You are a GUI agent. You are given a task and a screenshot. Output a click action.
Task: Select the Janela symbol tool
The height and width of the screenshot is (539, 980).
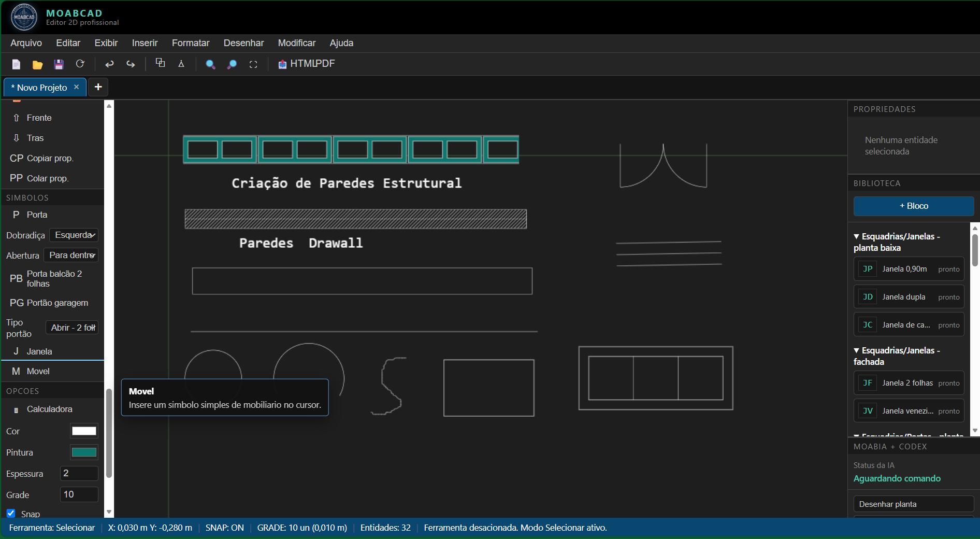pyautogui.click(x=53, y=351)
